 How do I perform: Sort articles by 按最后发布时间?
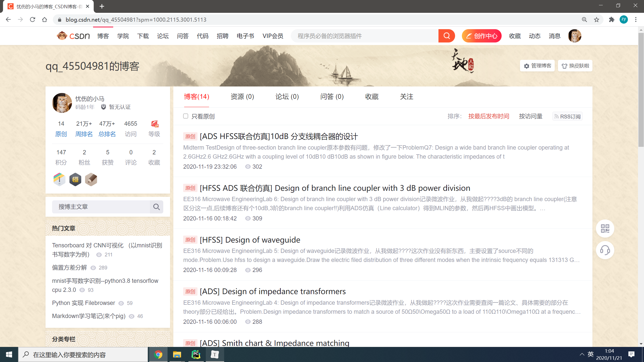click(489, 116)
